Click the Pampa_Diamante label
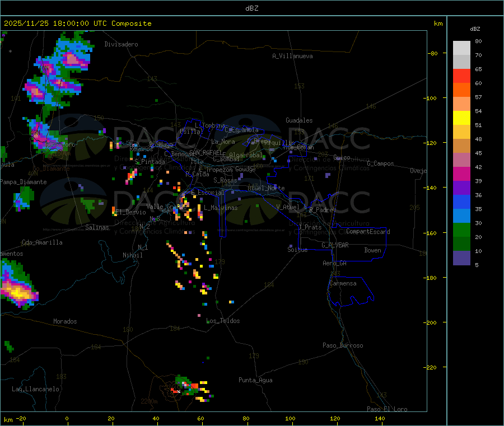 pos(24,182)
